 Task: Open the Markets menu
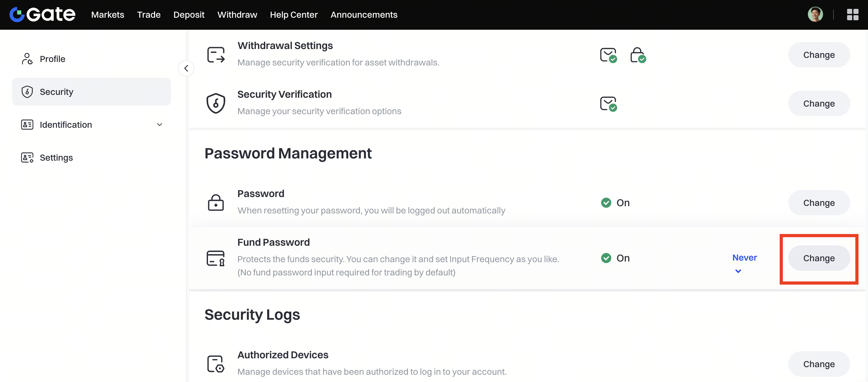coord(108,15)
